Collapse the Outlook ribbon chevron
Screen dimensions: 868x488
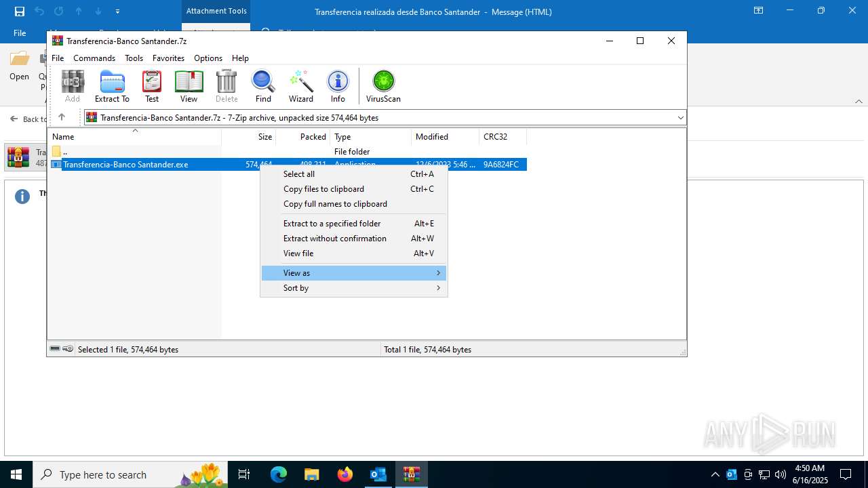coord(859,102)
